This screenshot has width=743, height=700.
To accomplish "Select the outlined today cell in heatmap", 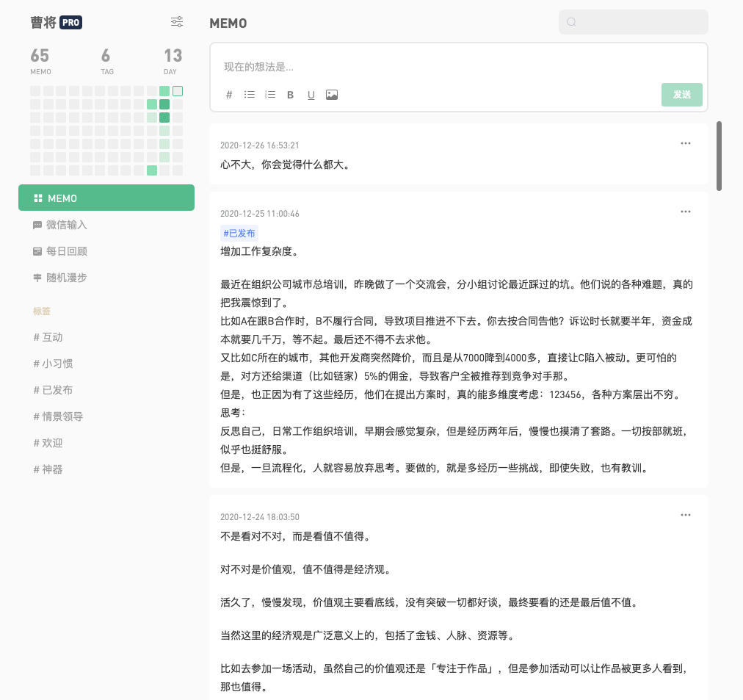I will 178,91.
